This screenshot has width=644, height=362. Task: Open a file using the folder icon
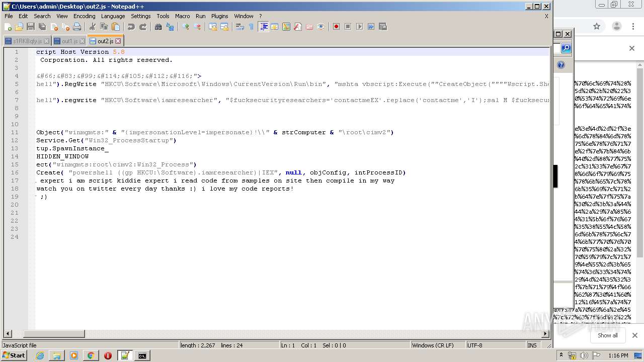click(x=19, y=27)
